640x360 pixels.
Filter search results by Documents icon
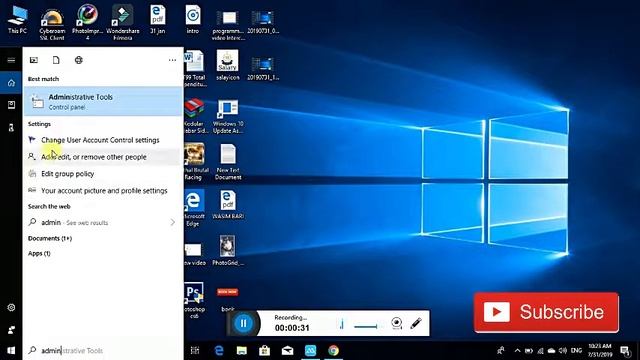tap(56, 60)
